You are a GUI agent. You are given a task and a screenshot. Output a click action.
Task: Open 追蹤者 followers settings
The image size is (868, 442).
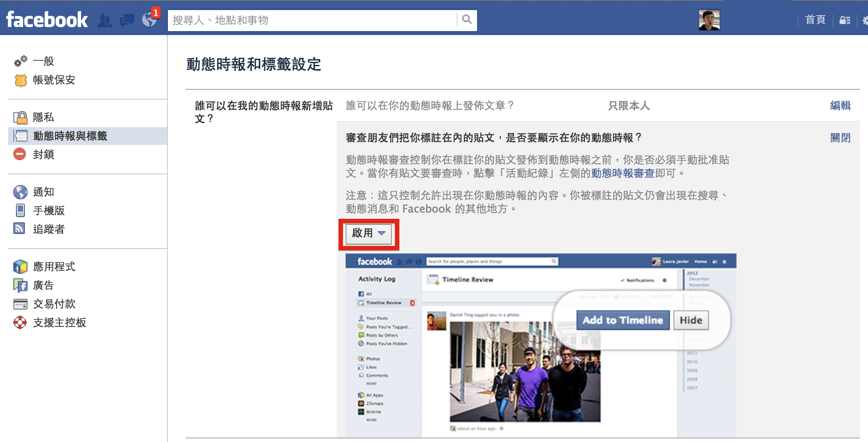pos(49,229)
